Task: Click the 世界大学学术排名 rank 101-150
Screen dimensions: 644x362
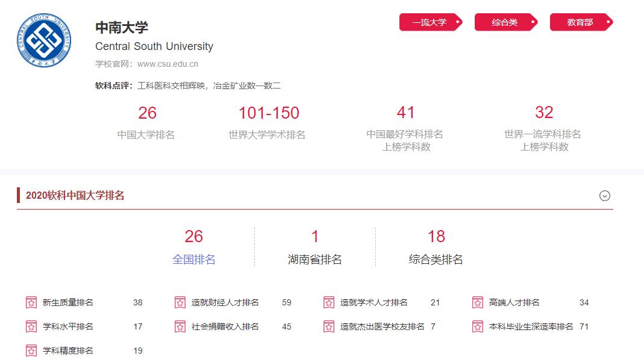Action: point(269,113)
